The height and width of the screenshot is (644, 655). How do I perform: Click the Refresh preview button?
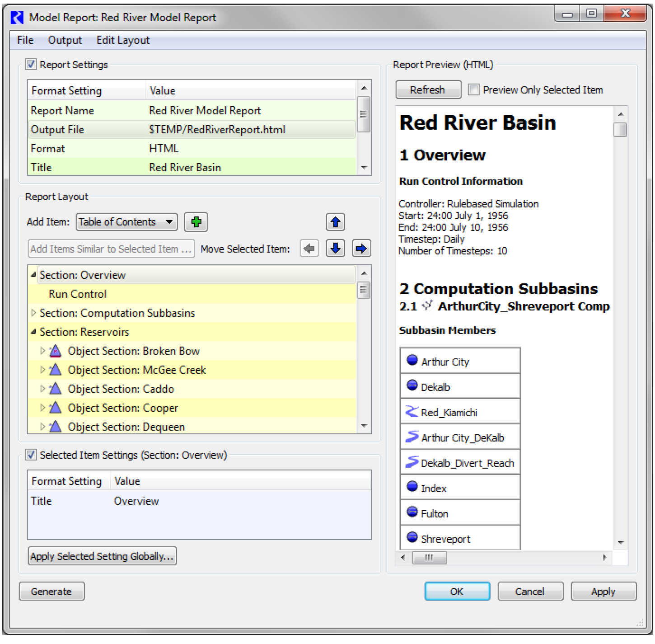[x=428, y=89]
